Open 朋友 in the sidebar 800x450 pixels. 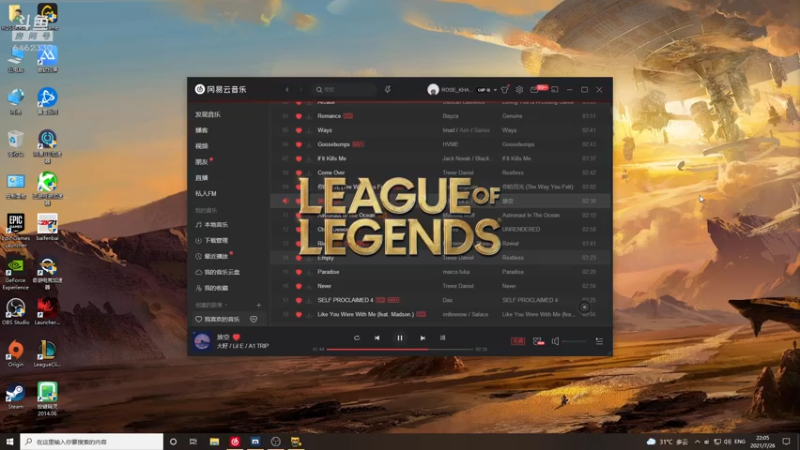point(202,162)
